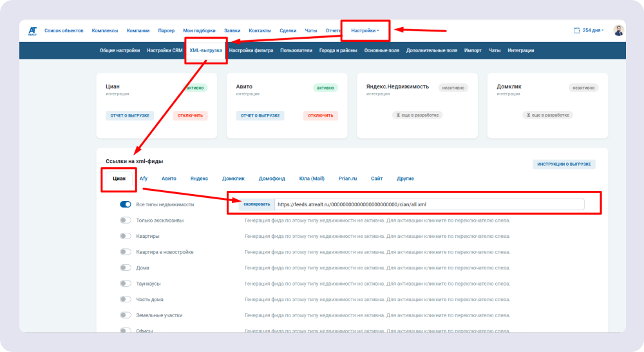This screenshot has width=644, height=352.
Task: Click Отчет о выгрузке in Циан card
Action: tap(130, 115)
